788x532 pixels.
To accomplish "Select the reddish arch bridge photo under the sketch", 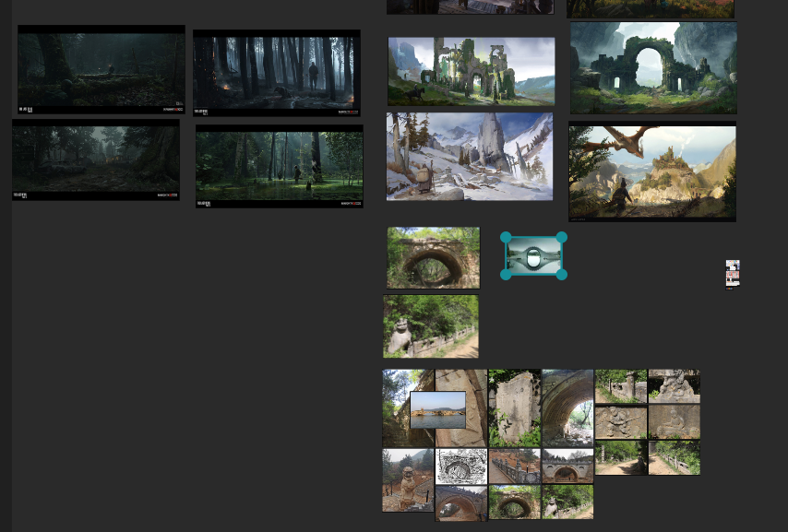I will 461,503.
